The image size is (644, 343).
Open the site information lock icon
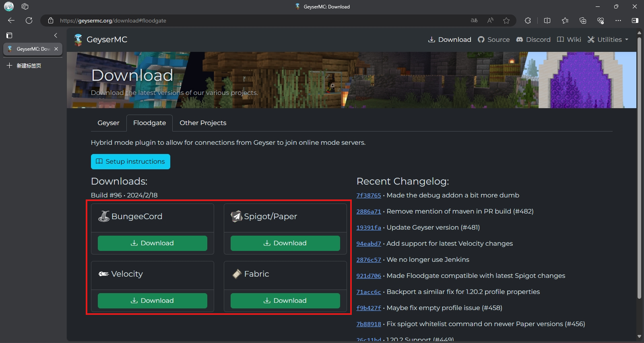[51, 21]
